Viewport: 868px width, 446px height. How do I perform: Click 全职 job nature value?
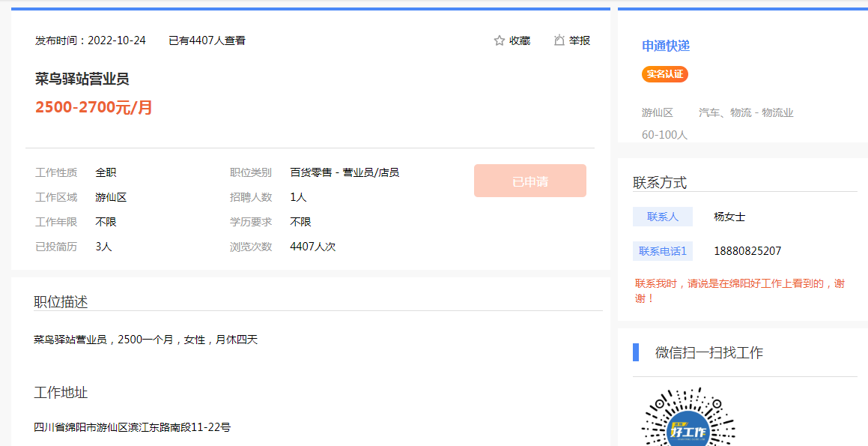tap(106, 172)
